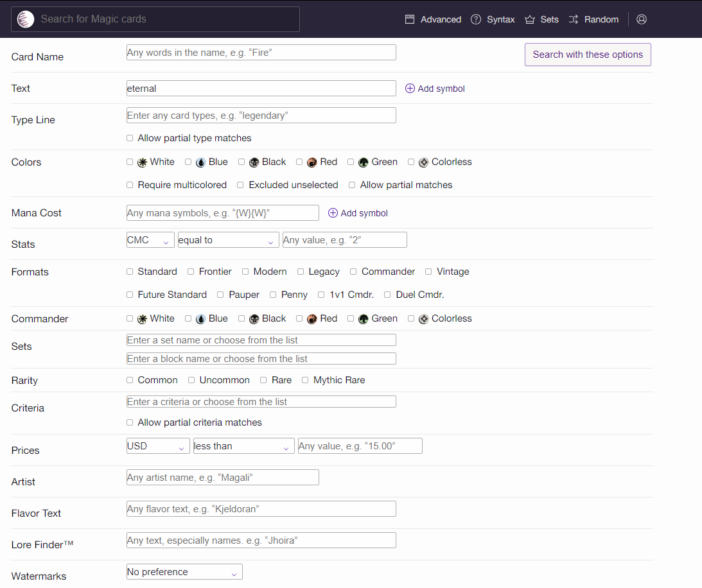Click the Card Name input field

(x=261, y=53)
